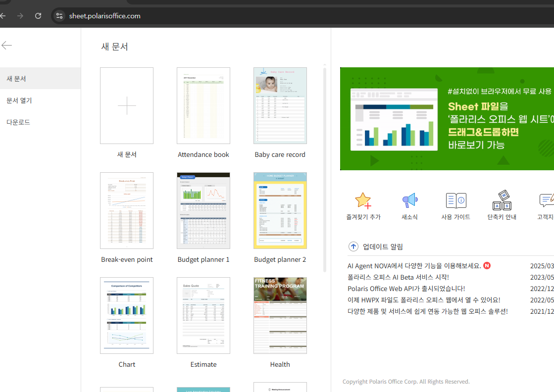The image size is (554, 392).
Task: Open the Health training template
Action: (x=280, y=315)
